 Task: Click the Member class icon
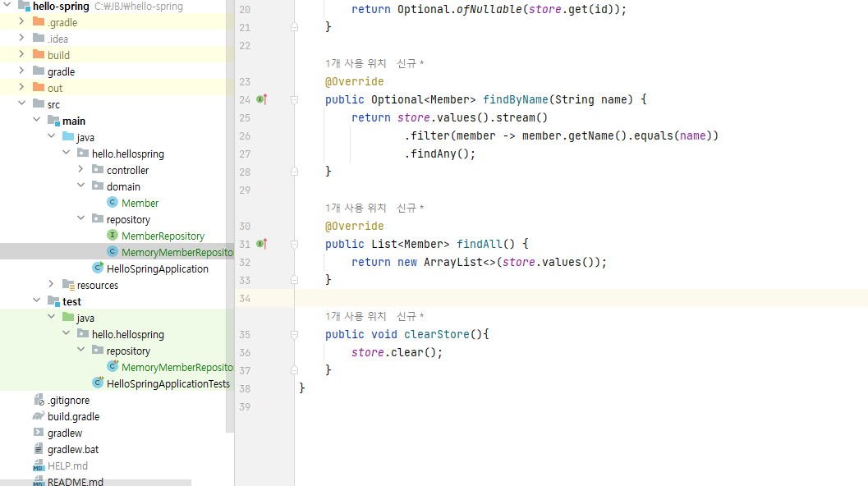pyautogui.click(x=113, y=203)
